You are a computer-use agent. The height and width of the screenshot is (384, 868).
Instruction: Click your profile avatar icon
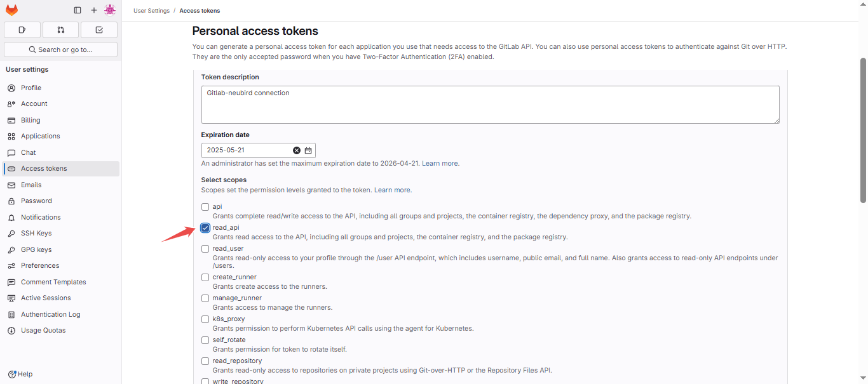111,10
